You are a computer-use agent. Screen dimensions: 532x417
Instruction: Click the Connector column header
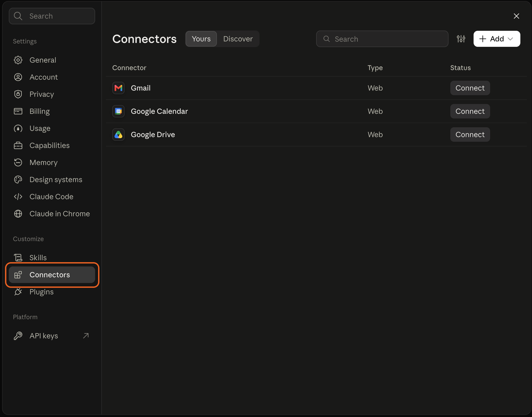tap(129, 68)
